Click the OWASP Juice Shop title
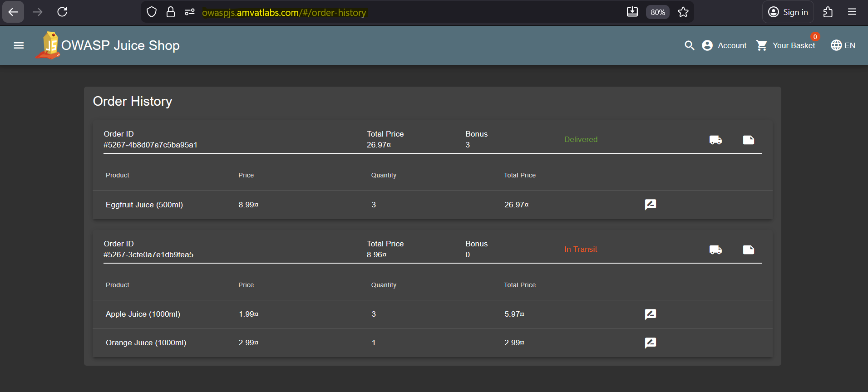The height and width of the screenshot is (392, 868). [x=120, y=45]
